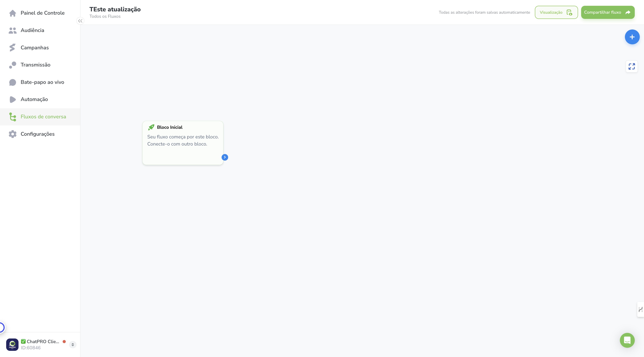
Task: Click the red status dot by account
Action: (64, 342)
